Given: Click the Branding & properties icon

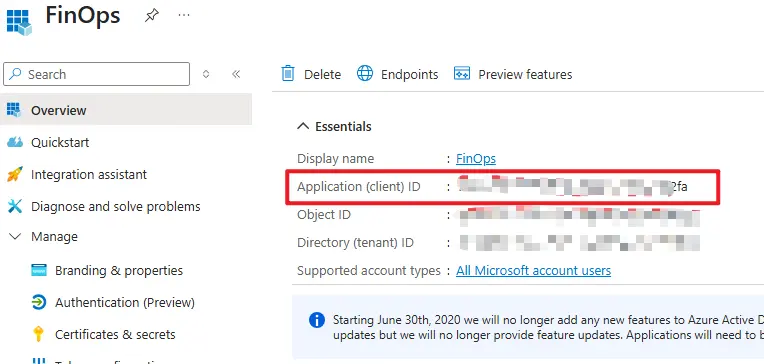Looking at the screenshot, I should tap(38, 270).
